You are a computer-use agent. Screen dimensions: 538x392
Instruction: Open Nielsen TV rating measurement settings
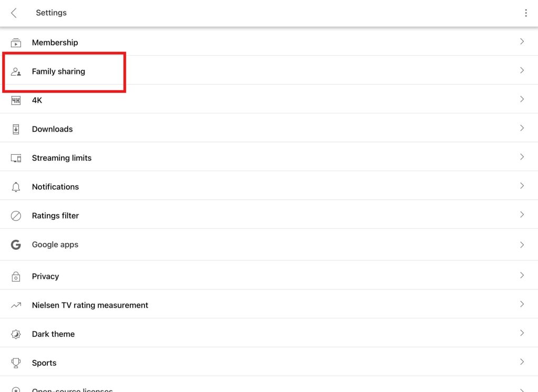[269, 304]
